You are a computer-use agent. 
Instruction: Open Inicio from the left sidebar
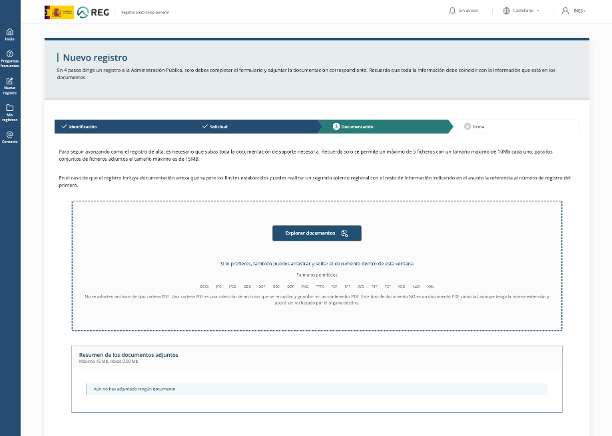point(10,33)
